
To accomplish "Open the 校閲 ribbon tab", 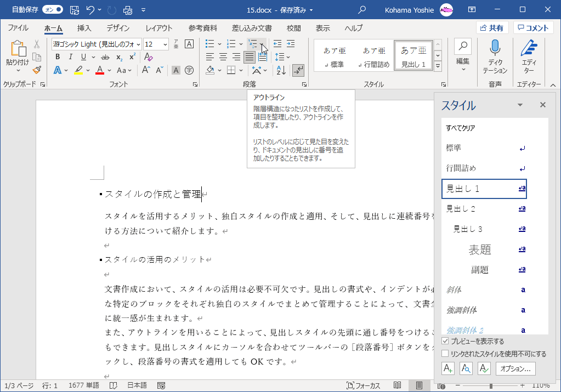I will [294, 29].
